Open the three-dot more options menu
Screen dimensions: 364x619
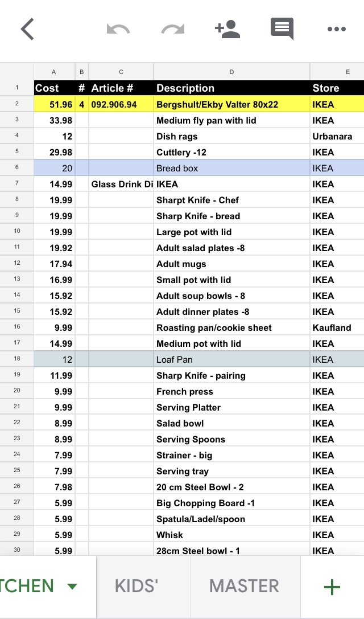(336, 29)
